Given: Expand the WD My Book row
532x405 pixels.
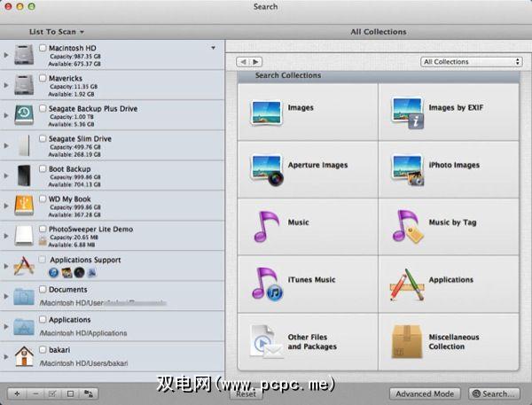Looking at the screenshot, I should pos(6,206).
